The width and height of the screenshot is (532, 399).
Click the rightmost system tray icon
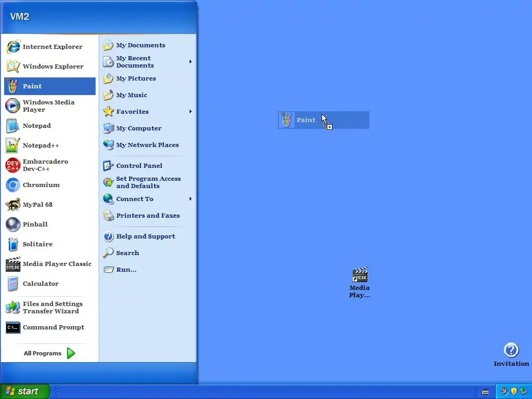click(524, 391)
